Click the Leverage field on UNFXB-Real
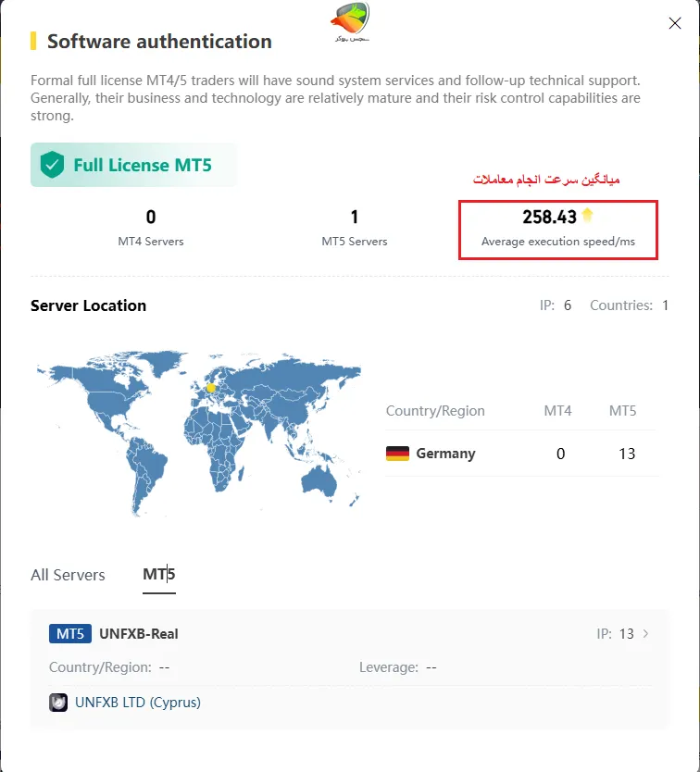The width and height of the screenshot is (700, 772). point(398,667)
